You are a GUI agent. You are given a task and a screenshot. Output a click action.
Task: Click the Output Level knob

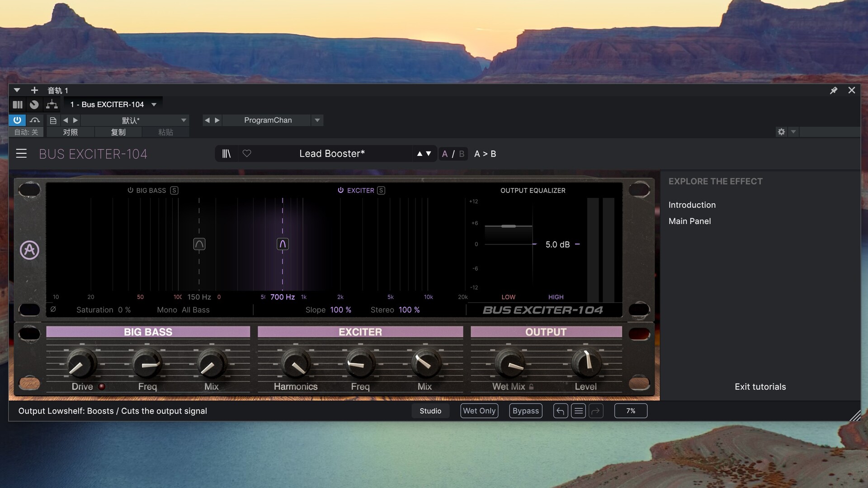pos(586,364)
